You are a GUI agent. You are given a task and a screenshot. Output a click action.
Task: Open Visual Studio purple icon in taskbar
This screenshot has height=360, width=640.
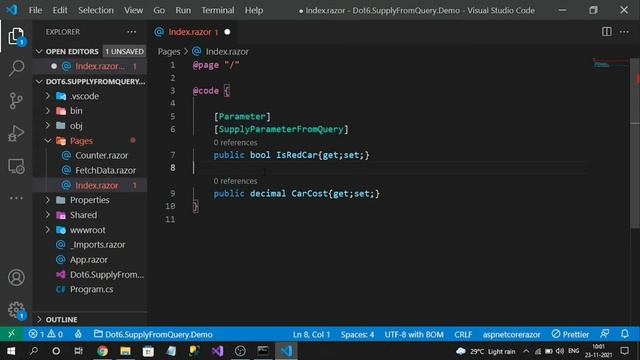point(217,351)
